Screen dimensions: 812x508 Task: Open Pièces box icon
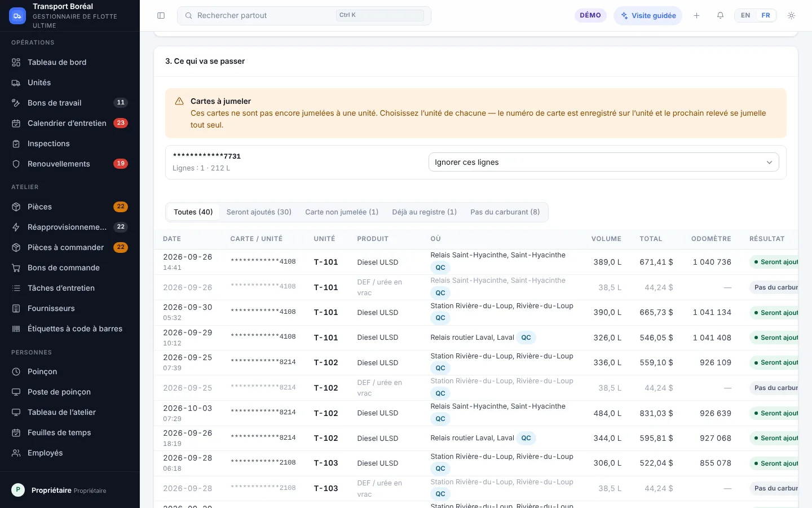[x=16, y=207]
